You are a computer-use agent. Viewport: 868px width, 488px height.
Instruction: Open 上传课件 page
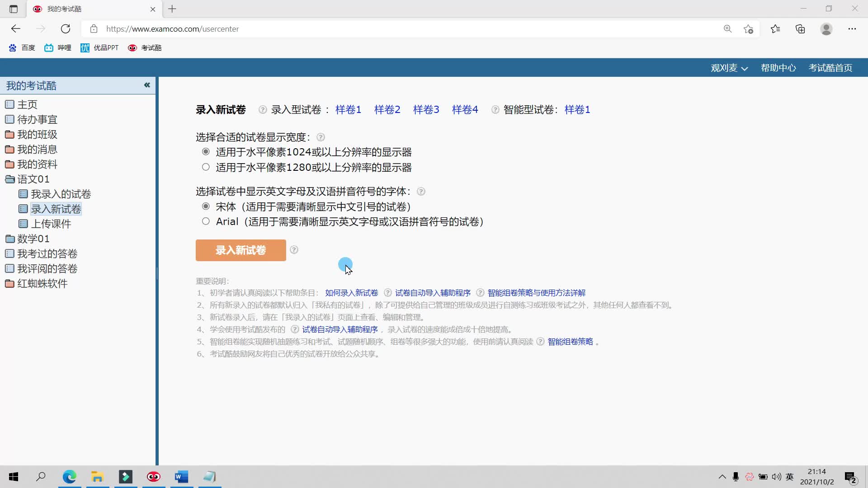point(45,224)
